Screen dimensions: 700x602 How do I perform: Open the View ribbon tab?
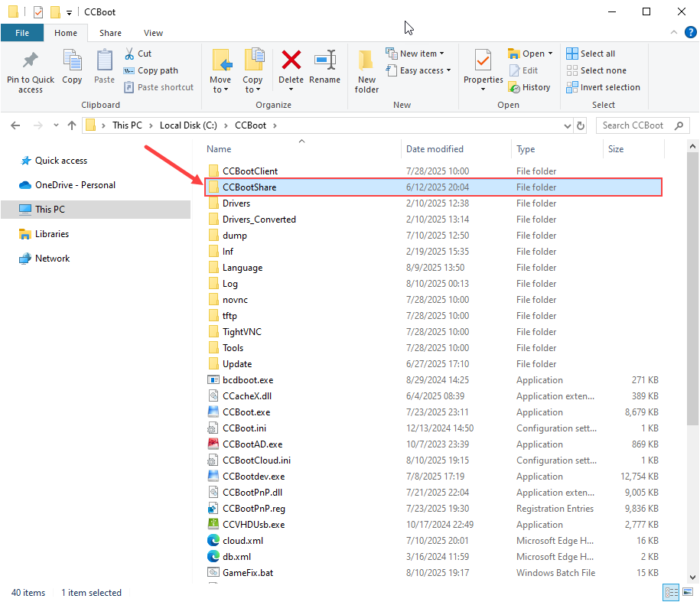click(153, 33)
